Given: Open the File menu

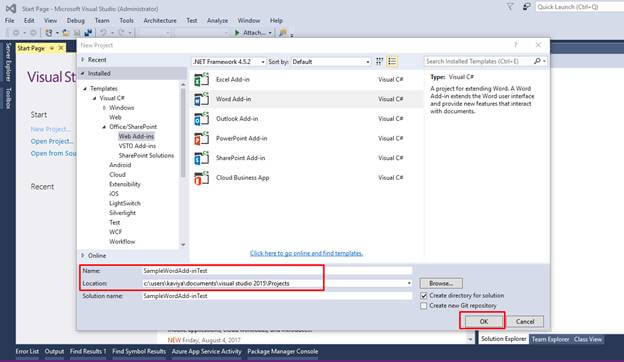Looking at the screenshot, I should pyautogui.click(x=10, y=20).
